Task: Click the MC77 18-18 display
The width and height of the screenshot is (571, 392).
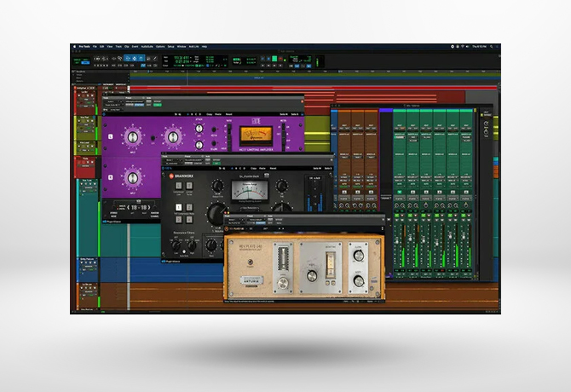Action: tap(138, 207)
